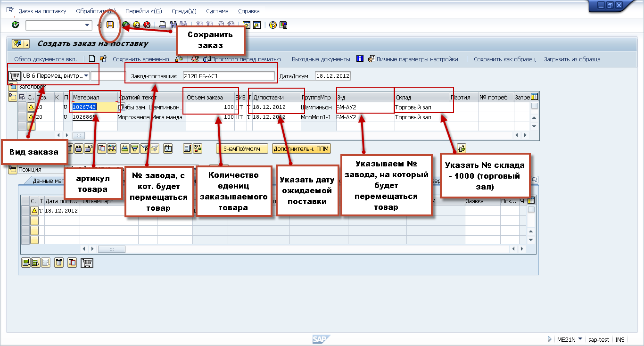Click the item table column configuration icon

(534, 97)
